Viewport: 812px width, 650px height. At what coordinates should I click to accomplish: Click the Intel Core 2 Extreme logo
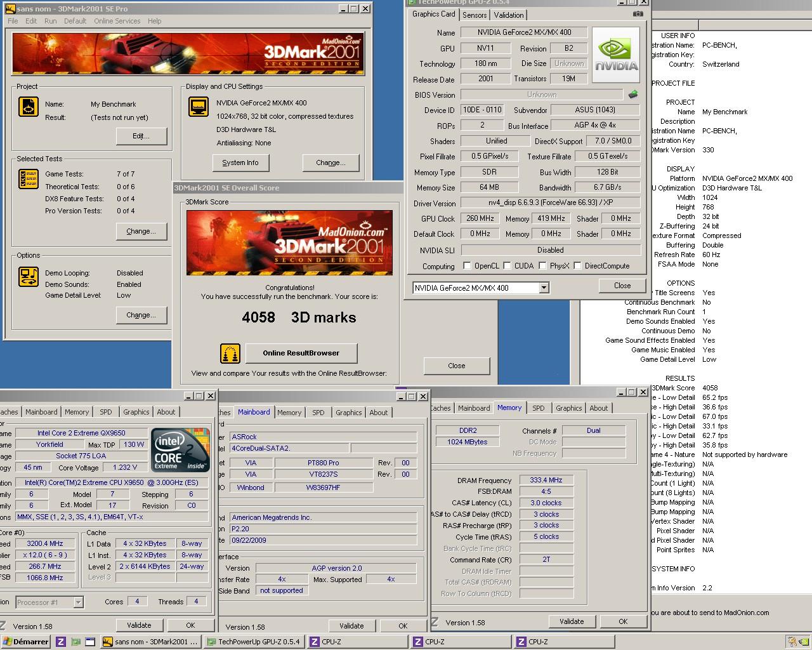click(x=180, y=449)
